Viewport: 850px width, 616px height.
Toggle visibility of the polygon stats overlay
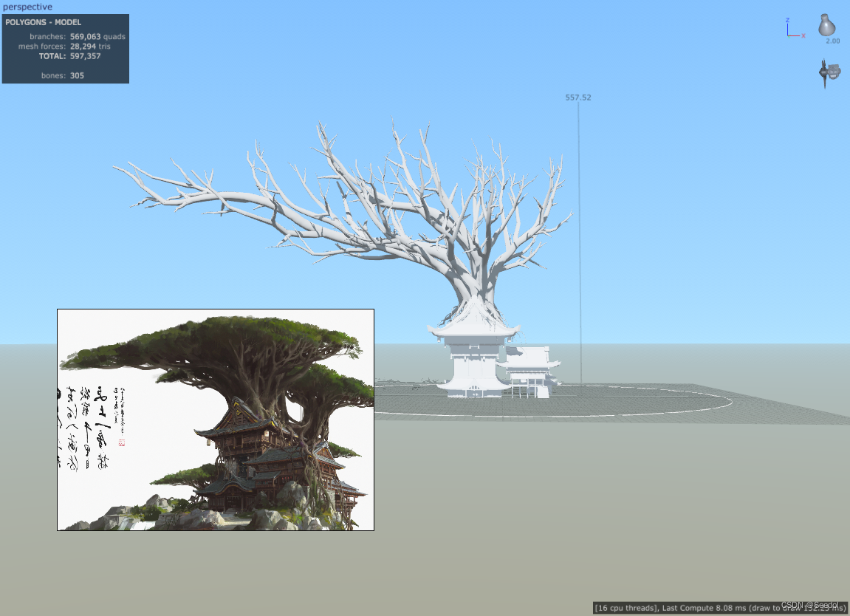pyautogui.click(x=65, y=49)
